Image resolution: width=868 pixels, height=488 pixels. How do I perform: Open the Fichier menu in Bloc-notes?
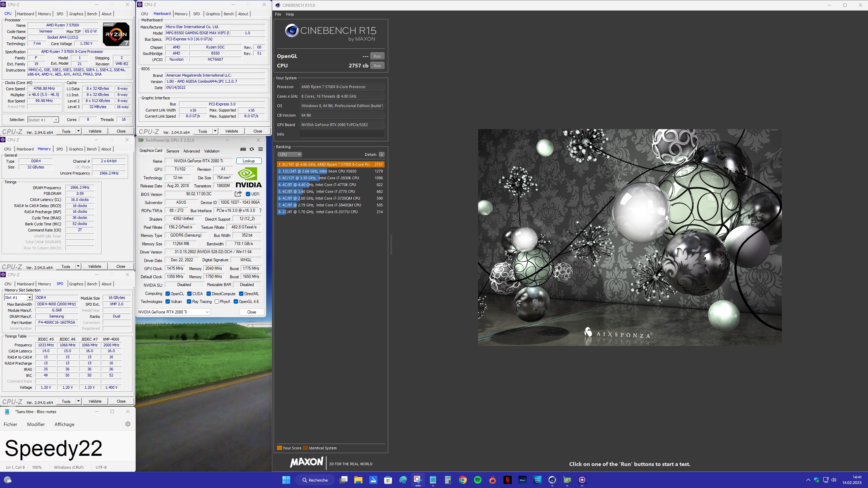[11, 424]
